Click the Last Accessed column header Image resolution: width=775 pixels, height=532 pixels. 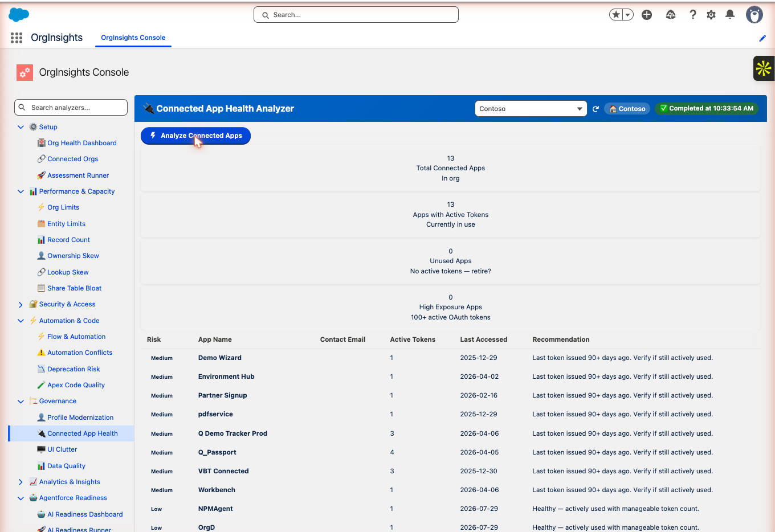[x=484, y=339]
